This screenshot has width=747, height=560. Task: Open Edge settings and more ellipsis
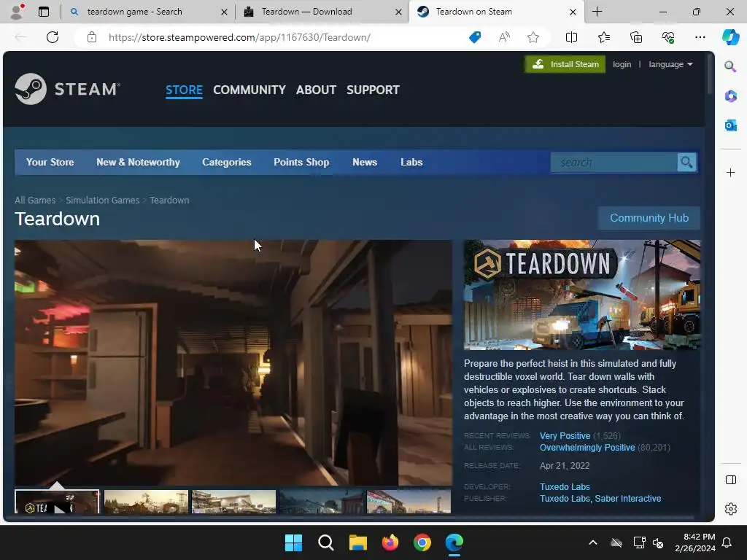[x=700, y=37]
